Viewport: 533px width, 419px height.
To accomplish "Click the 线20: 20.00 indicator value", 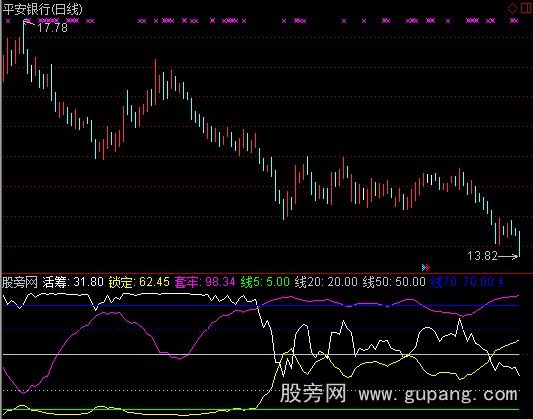I will point(326,282).
